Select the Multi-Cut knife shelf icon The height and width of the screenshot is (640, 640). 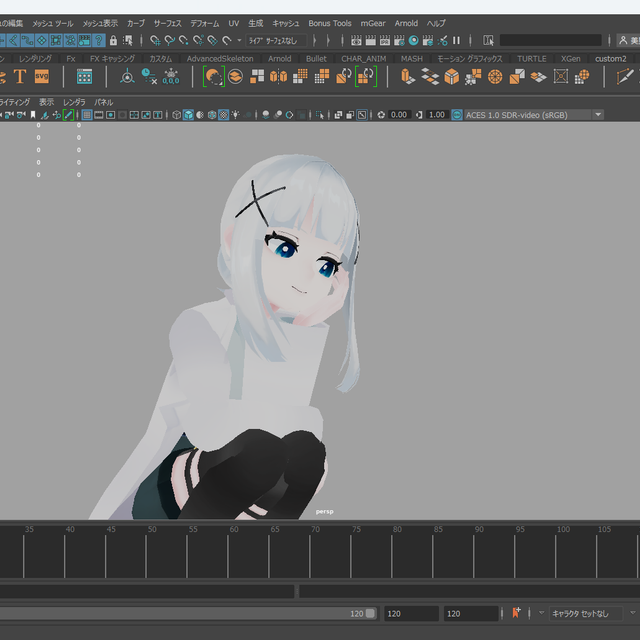click(x=624, y=76)
